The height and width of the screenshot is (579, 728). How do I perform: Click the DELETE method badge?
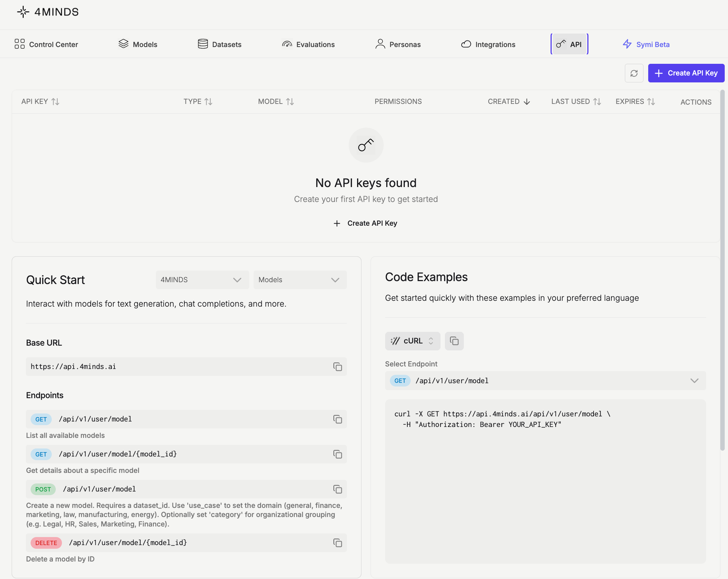(46, 543)
